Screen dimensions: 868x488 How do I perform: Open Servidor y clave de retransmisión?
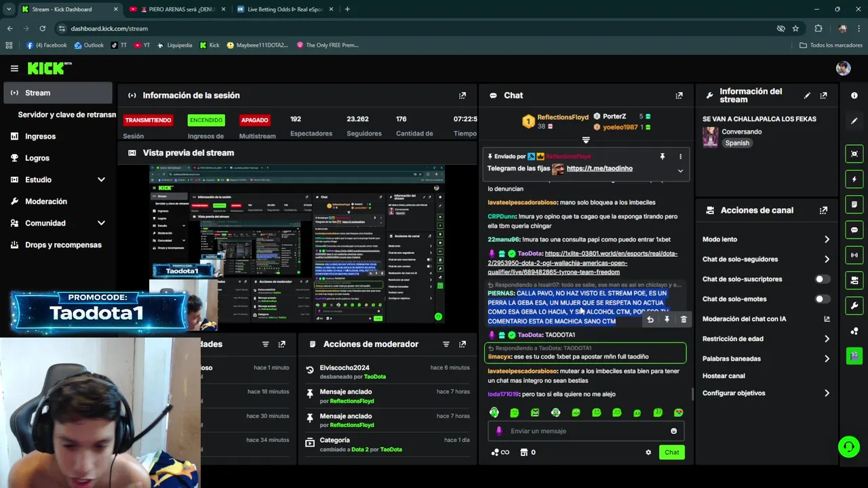pyautogui.click(x=66, y=115)
